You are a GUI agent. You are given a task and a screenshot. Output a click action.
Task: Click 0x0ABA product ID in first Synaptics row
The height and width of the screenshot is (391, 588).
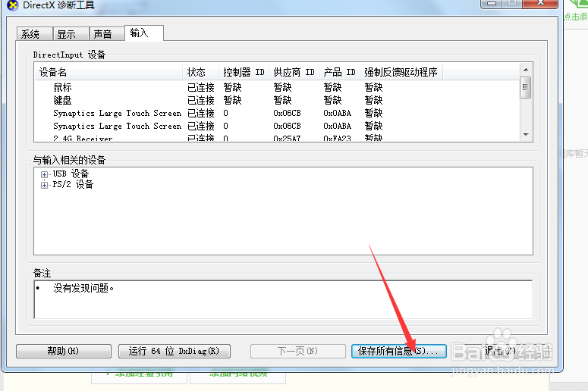[338, 113]
